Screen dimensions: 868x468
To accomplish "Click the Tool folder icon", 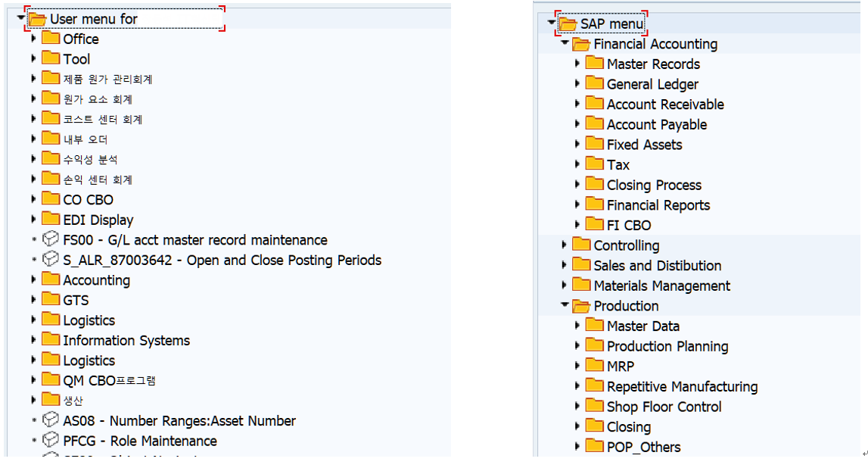I will [51, 58].
